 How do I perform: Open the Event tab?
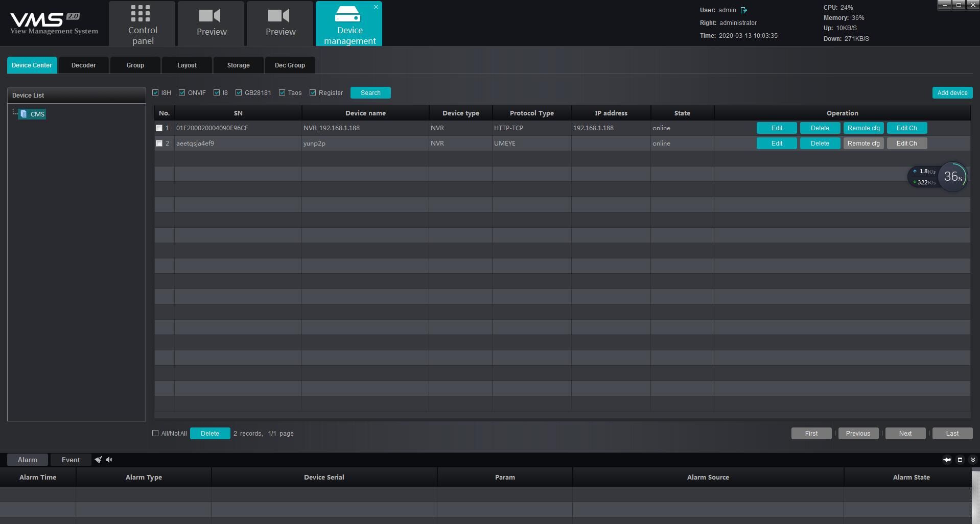71,460
